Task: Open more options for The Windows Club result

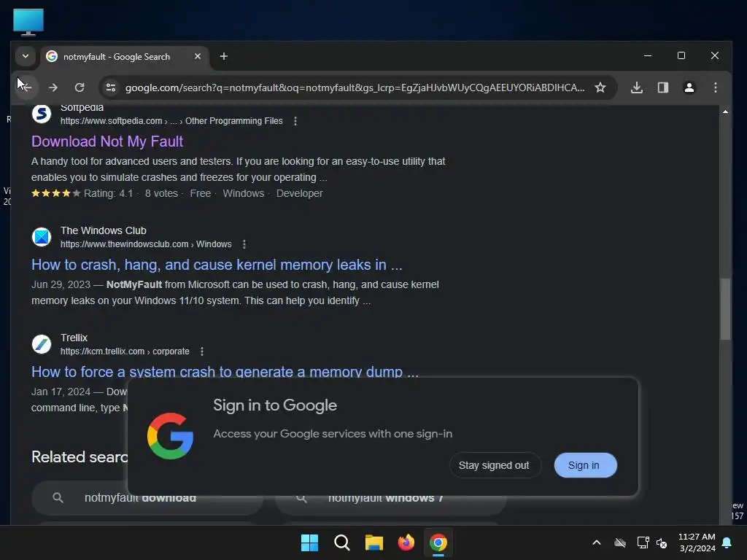Action: click(x=244, y=244)
